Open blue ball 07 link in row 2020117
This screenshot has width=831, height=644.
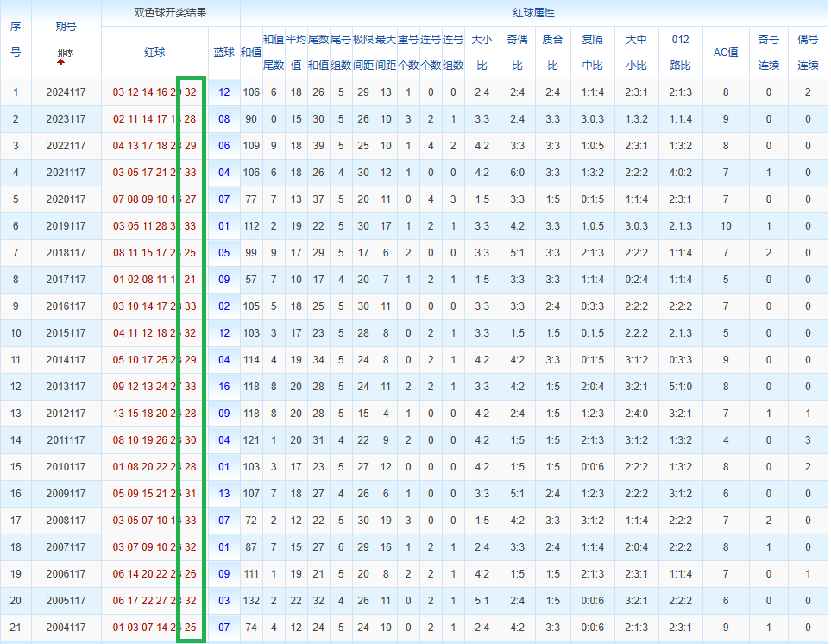[224, 199]
